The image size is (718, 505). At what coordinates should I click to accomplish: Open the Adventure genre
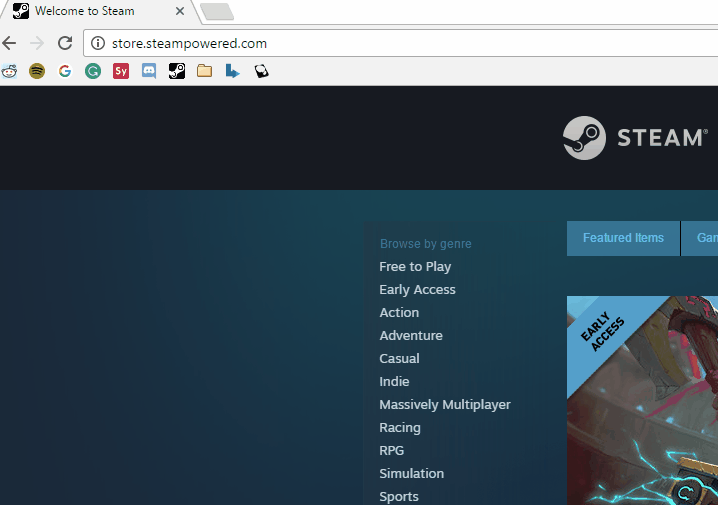pos(411,336)
